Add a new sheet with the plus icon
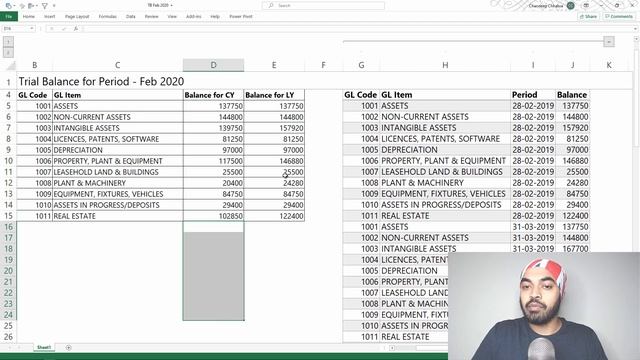 pos(68,347)
